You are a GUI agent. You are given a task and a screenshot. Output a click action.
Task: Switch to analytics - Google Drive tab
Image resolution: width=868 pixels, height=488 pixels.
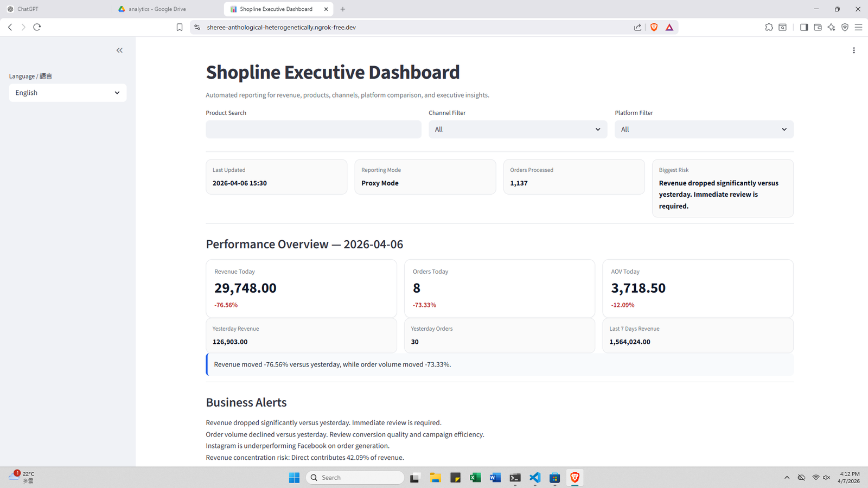[x=168, y=9]
